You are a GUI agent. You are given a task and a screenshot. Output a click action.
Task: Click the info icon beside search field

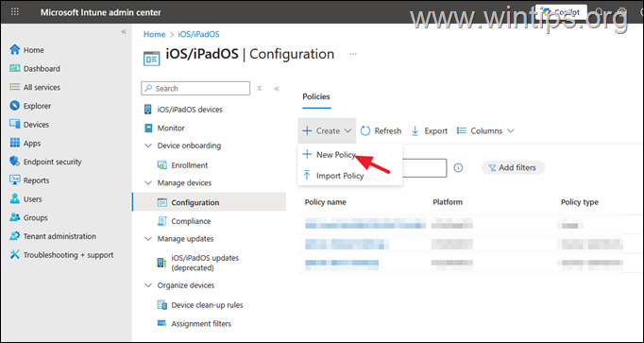[458, 167]
